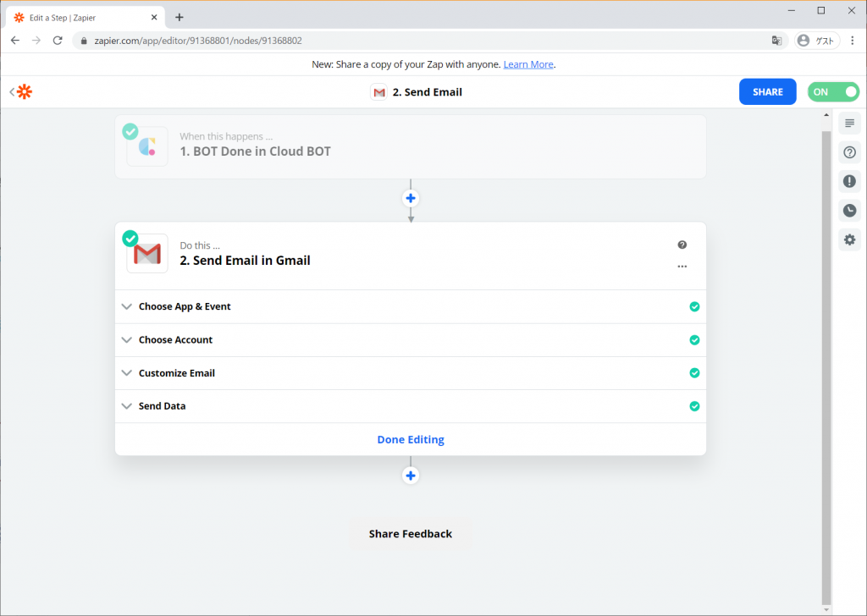Click green check on Choose App & Event
Image resolution: width=867 pixels, height=616 pixels.
coord(694,306)
